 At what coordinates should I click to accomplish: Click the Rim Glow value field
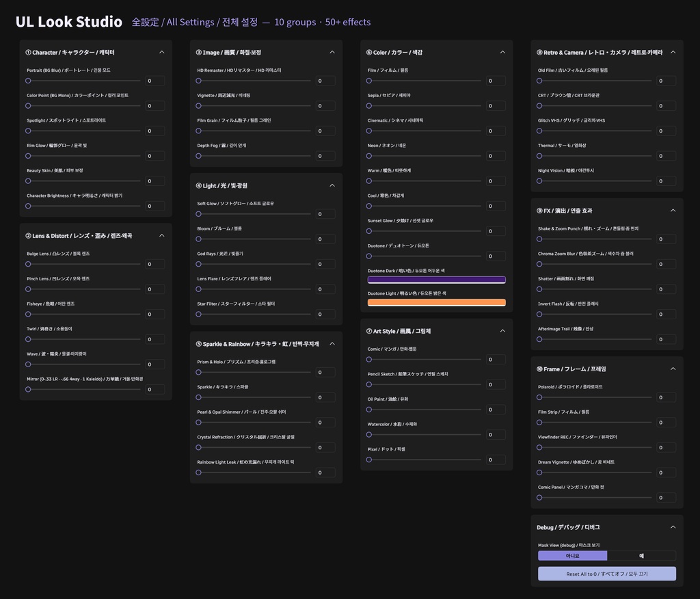pos(155,156)
